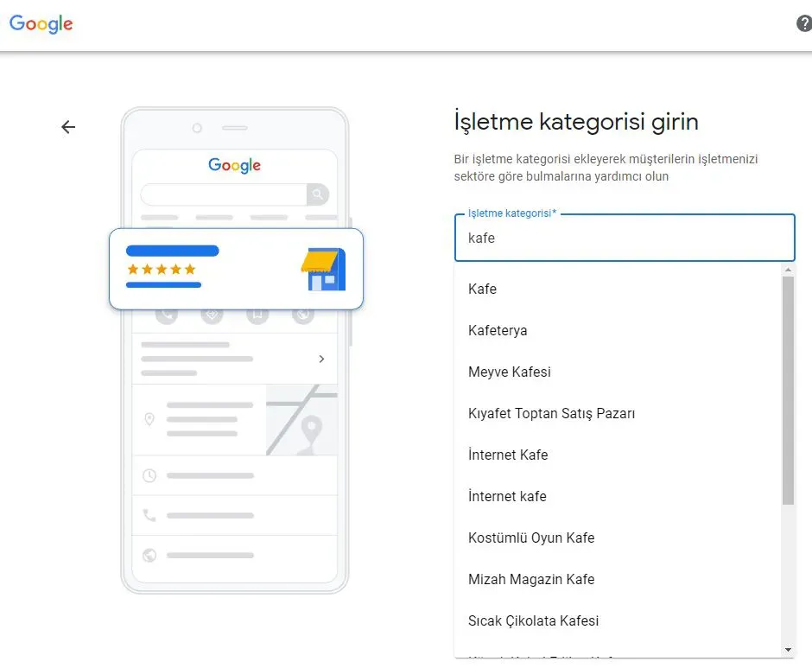Click the chevron arrow in phone illustration
Screen dimensions: 812x668
[x=321, y=359]
